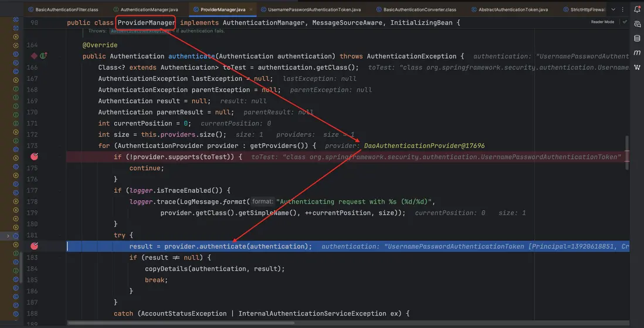Click the vertical editor scrollbar thumb
This screenshot has width=644, height=328.
click(x=627, y=152)
